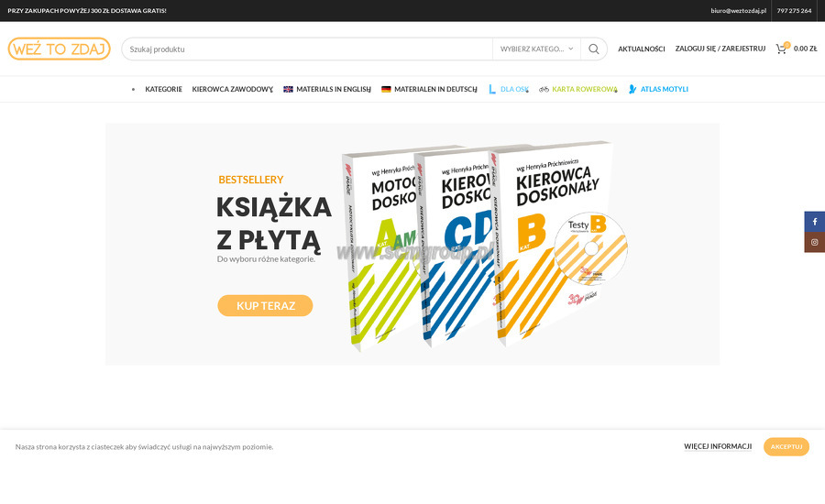Open the MATERIALEN IN DEUTSCH menu
Screen dimensions: 825x504
tap(435, 90)
